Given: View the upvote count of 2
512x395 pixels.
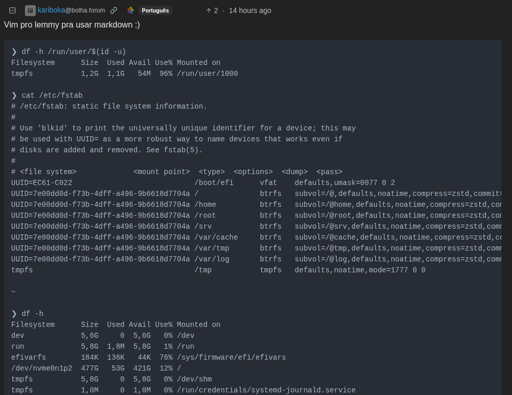Looking at the screenshot, I should 212,11.
